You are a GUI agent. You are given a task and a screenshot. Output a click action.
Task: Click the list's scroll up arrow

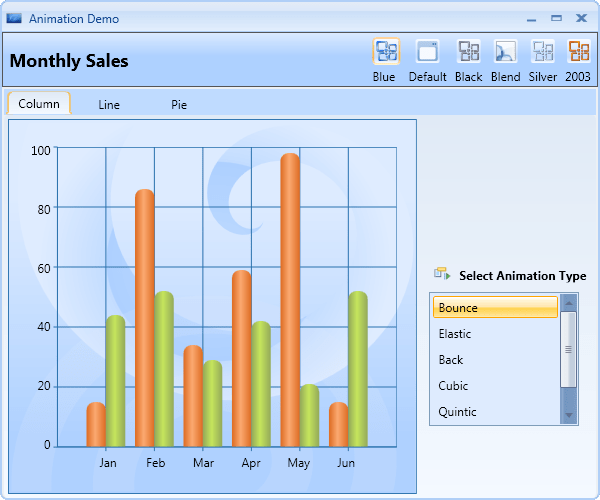pos(569,303)
